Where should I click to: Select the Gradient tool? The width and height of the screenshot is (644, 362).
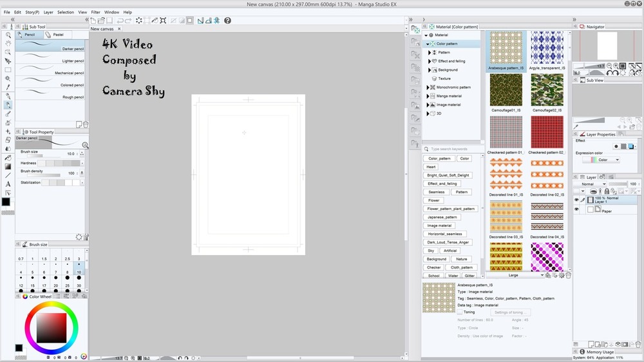(8, 166)
